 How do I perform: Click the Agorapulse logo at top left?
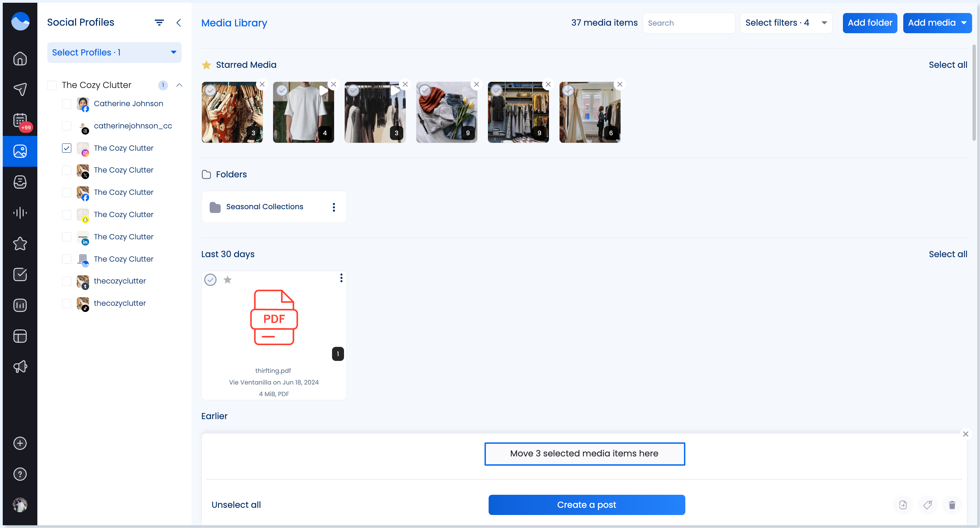[x=20, y=21]
